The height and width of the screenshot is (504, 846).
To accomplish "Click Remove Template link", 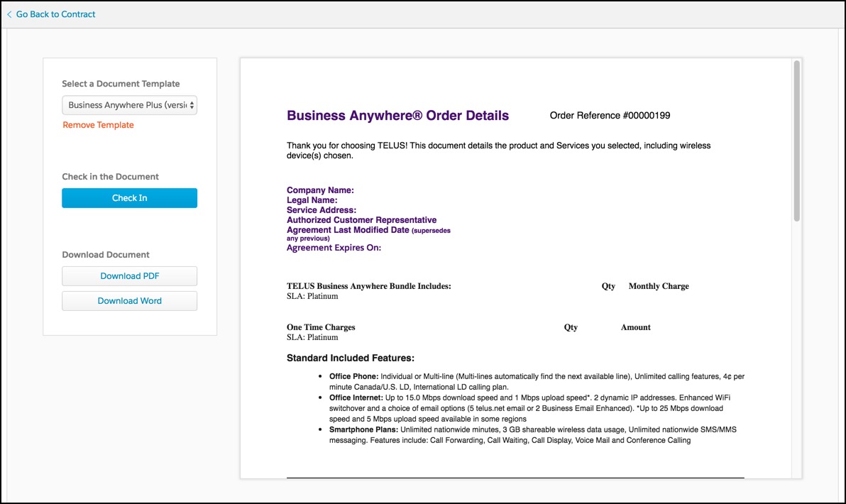I will (98, 125).
